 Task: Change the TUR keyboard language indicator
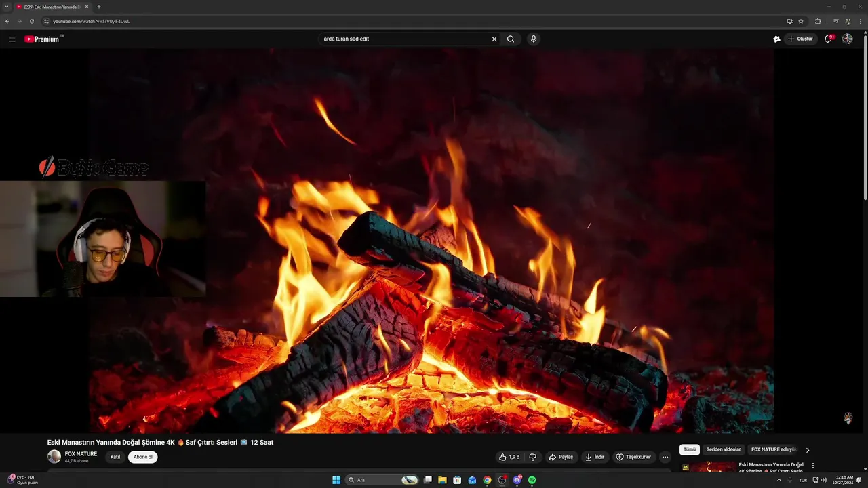(x=803, y=480)
